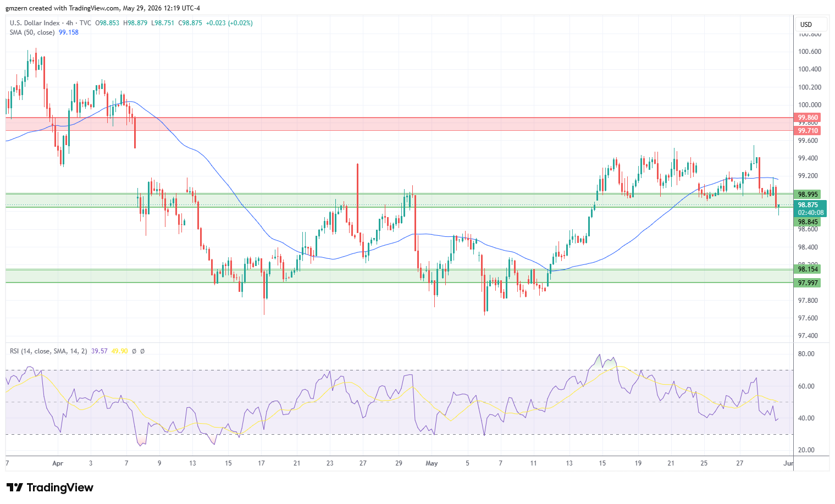Click the SMA value 99.158
Image resolution: width=835 pixels, height=504 pixels.
coord(69,32)
